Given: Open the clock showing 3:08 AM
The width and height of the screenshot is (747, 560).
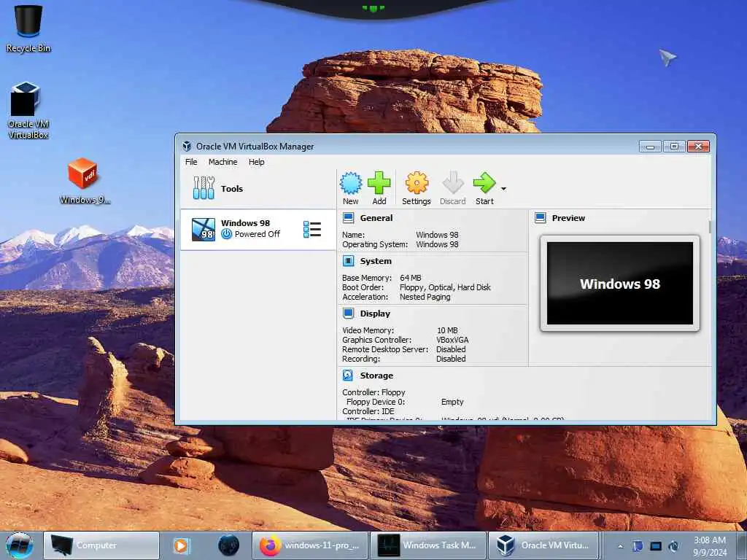Looking at the screenshot, I should tap(710, 546).
